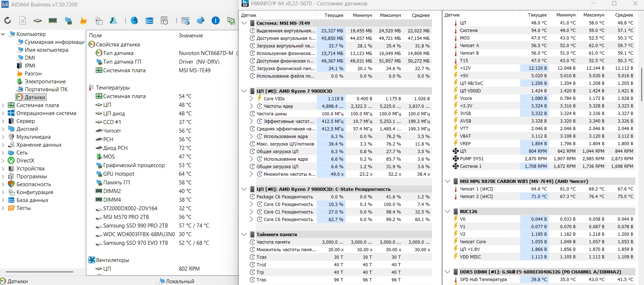Expand the Core VIDs row in HWiNFO

click(251, 98)
